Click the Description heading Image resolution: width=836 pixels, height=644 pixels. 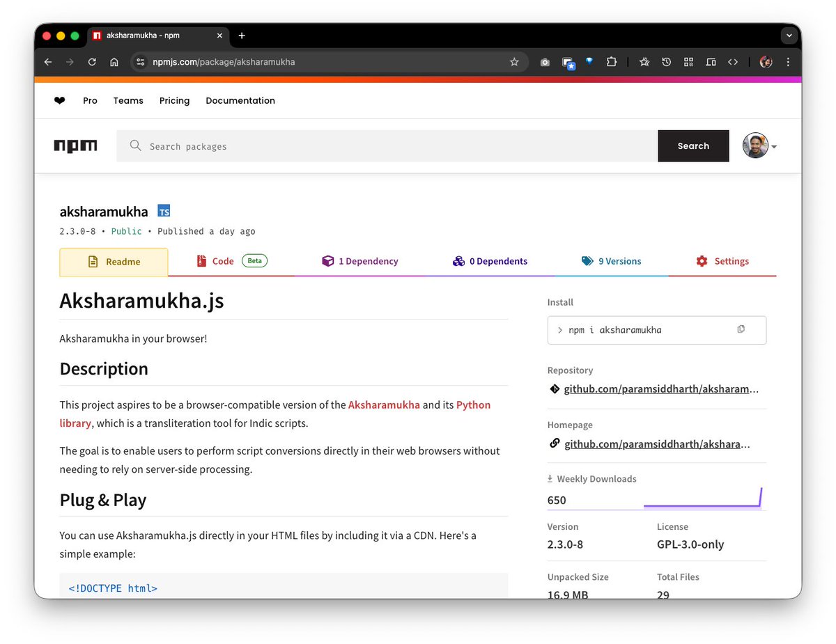click(x=104, y=368)
